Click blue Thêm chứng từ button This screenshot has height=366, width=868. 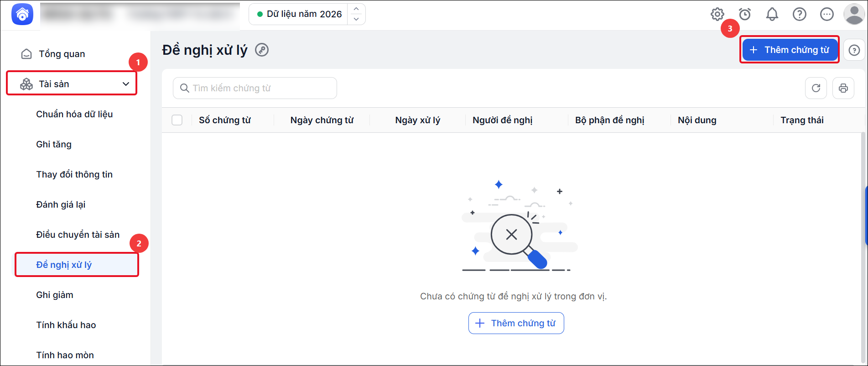point(790,50)
